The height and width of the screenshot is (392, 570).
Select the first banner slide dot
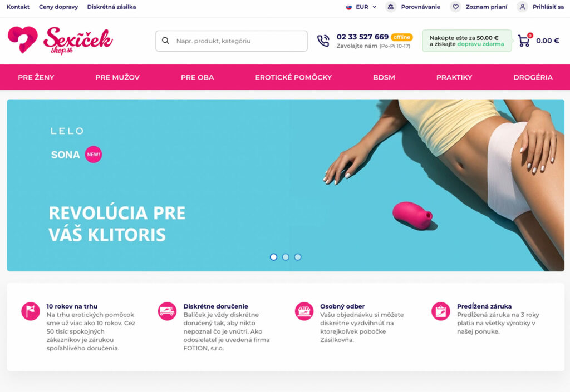(x=274, y=257)
